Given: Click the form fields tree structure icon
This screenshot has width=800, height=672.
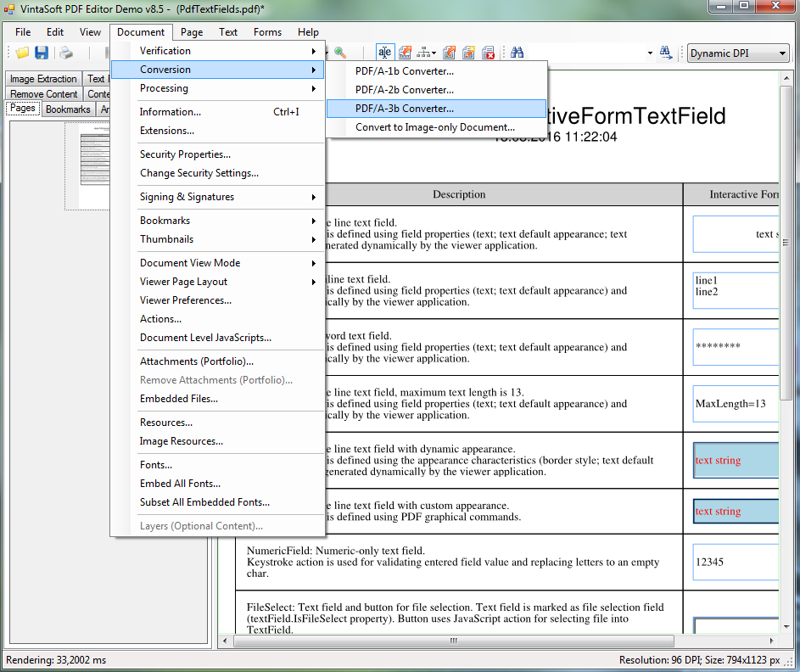Looking at the screenshot, I should pos(426,53).
